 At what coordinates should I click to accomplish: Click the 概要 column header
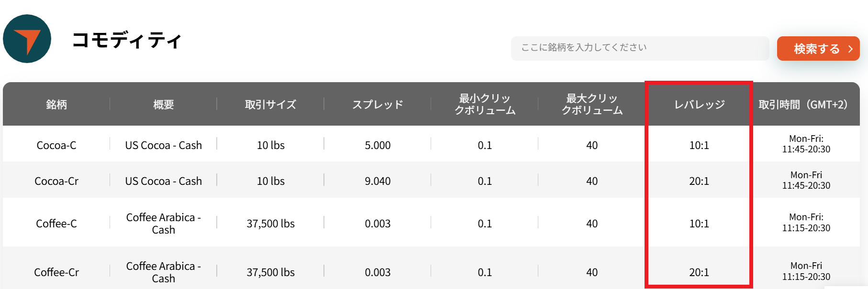pos(164,104)
